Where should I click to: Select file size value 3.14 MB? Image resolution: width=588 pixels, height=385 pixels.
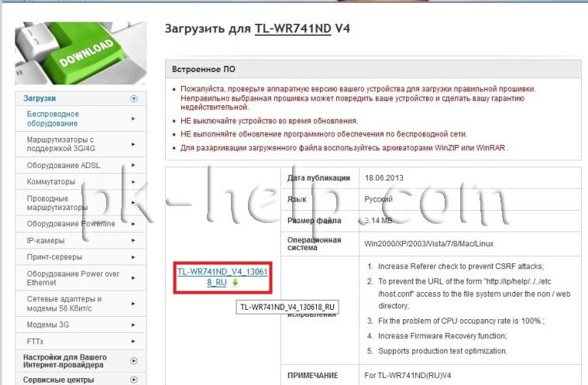click(x=378, y=221)
